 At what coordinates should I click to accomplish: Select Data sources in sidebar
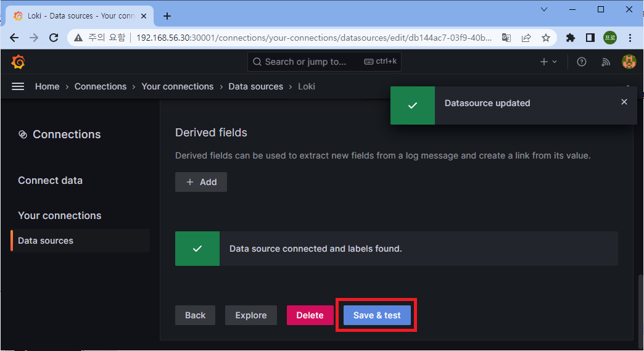[80, 241]
